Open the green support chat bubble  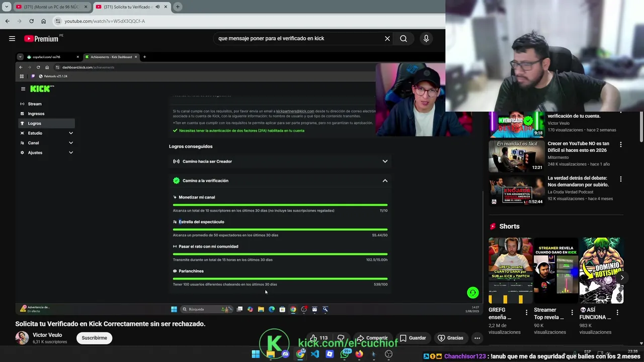(472, 293)
